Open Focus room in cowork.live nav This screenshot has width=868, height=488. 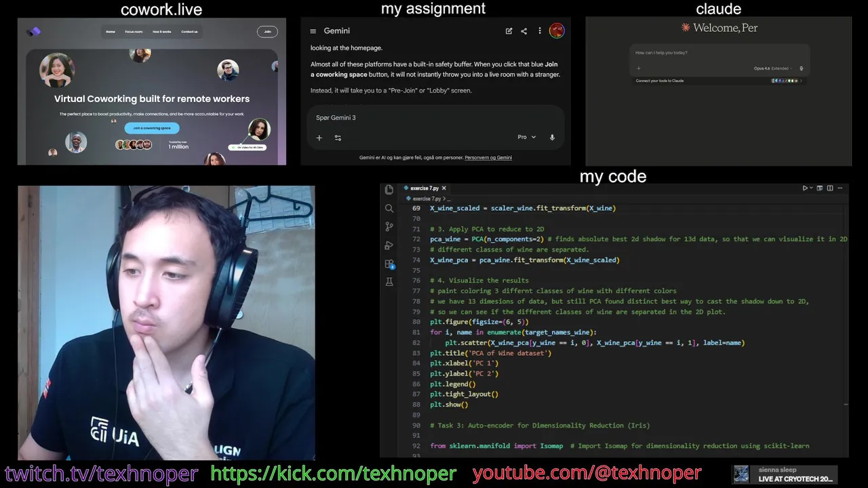pos(134,32)
